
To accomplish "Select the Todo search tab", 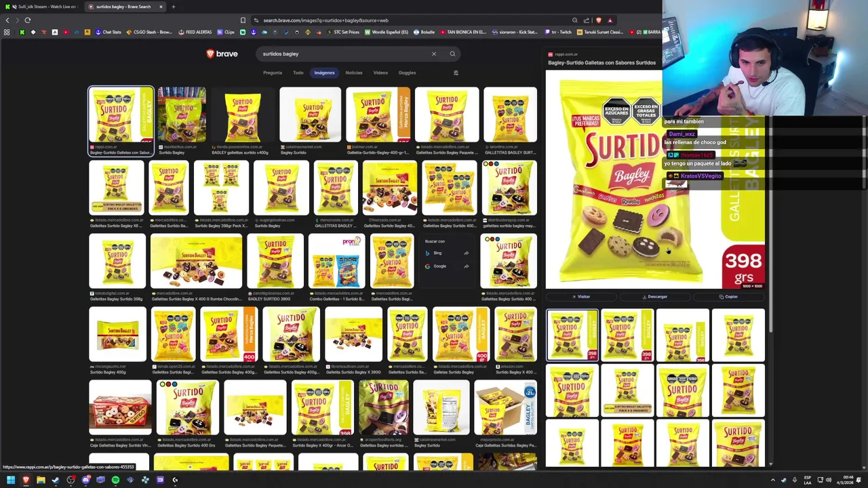I will [x=298, y=73].
